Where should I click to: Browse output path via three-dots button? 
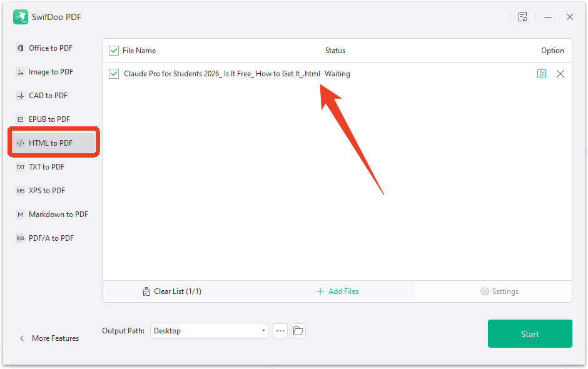(x=280, y=331)
